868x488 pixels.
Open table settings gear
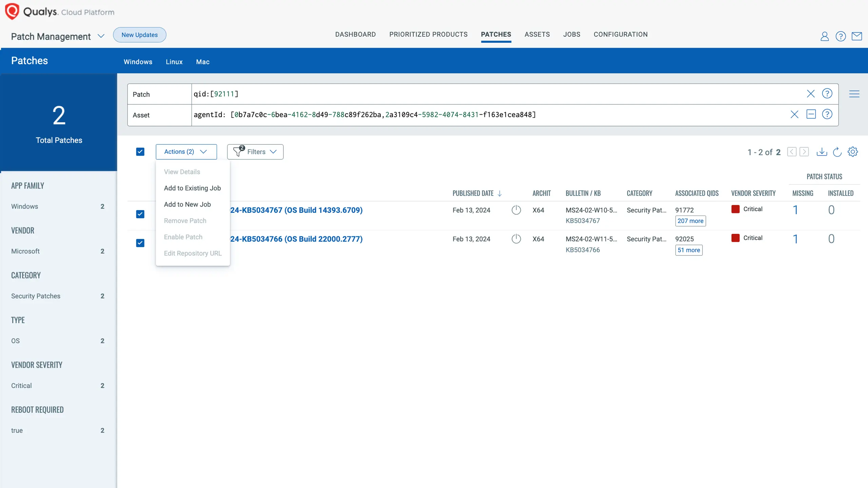point(853,152)
